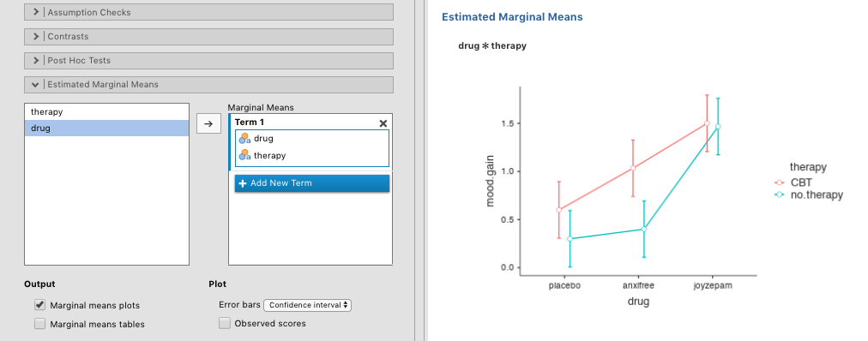Click the nominal icon beside drug term
Screen dimensions: 868x341
click(244, 139)
